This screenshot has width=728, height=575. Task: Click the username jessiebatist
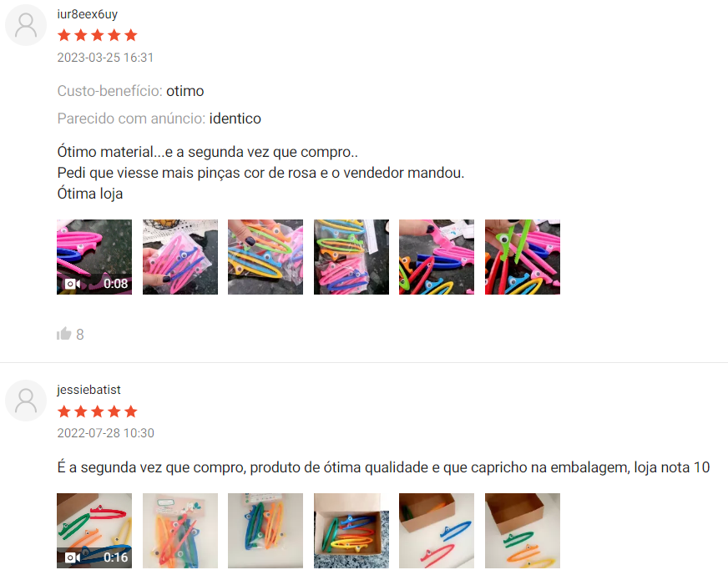click(88, 390)
